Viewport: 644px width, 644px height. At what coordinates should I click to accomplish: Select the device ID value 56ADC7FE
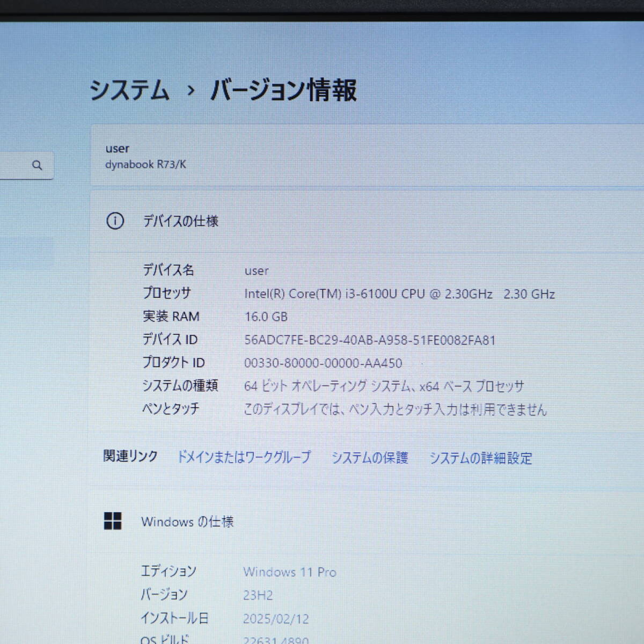coord(370,340)
